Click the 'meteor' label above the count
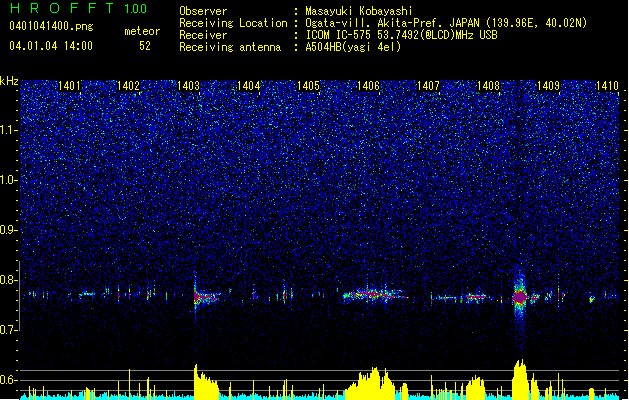The width and height of the screenshot is (629, 400). click(x=142, y=31)
